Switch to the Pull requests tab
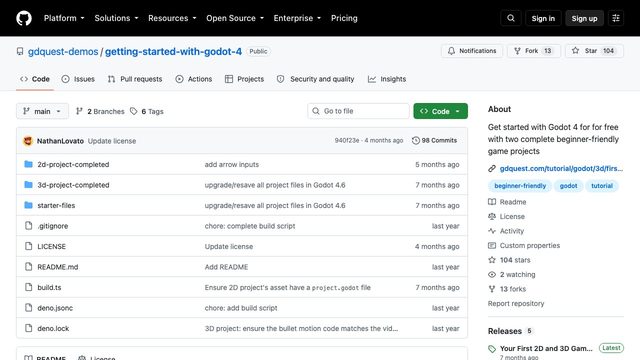 [x=135, y=79]
